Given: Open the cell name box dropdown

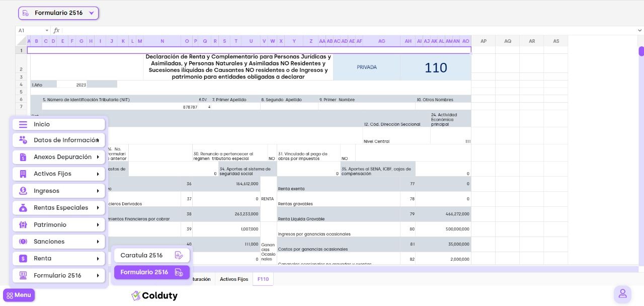Looking at the screenshot, I should [47, 31].
